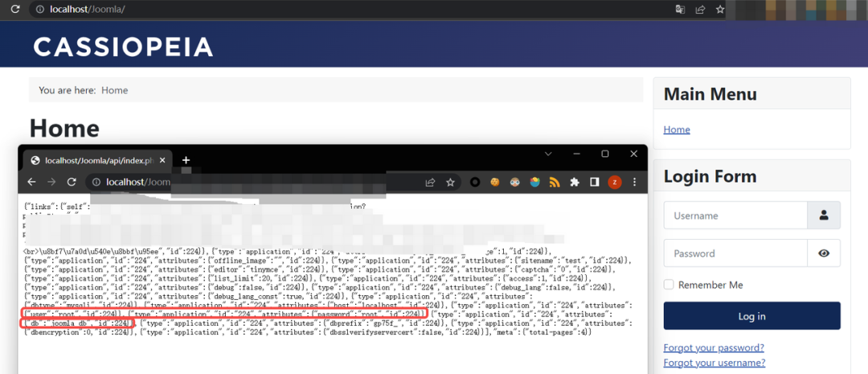Open the RSS feed extension icon

point(555,183)
